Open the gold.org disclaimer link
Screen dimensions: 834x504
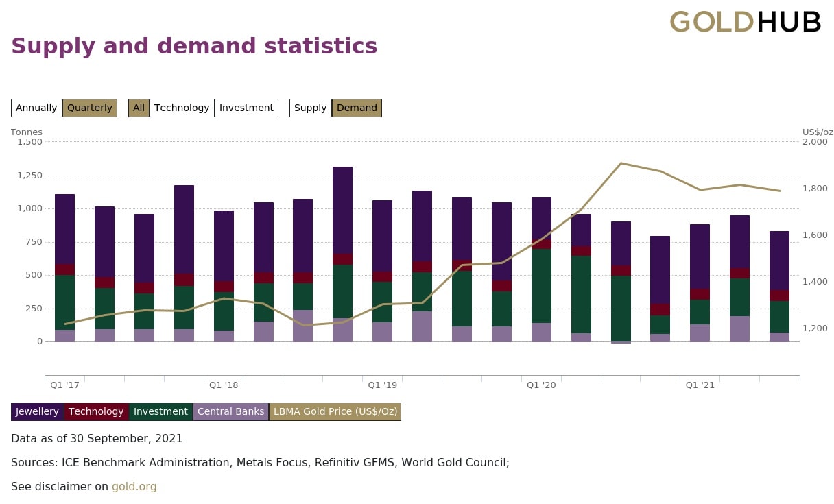pyautogui.click(x=134, y=487)
